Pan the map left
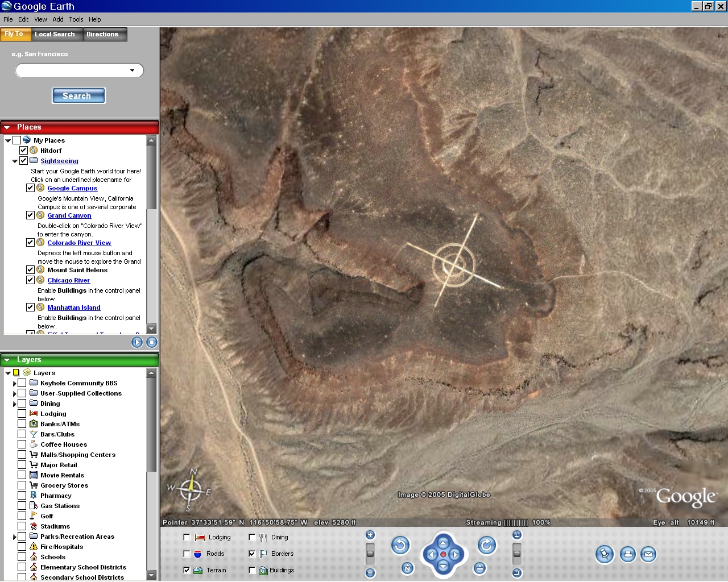Screen dimensions: 728x582 431,555
